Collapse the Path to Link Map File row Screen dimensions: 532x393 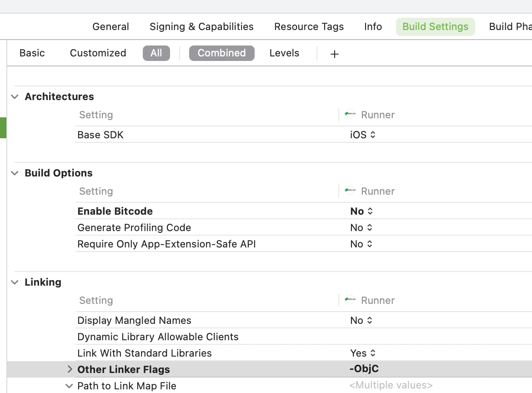69,386
